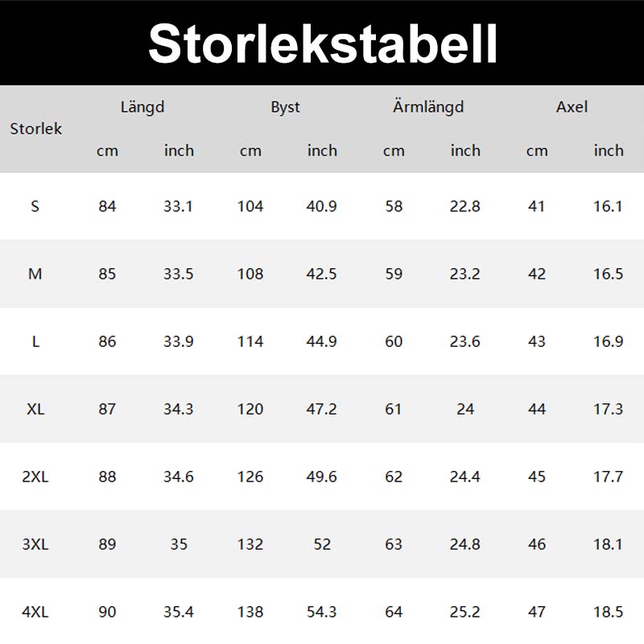Click the Storlekstabell title heading
The image size is (644, 644).
322,43
